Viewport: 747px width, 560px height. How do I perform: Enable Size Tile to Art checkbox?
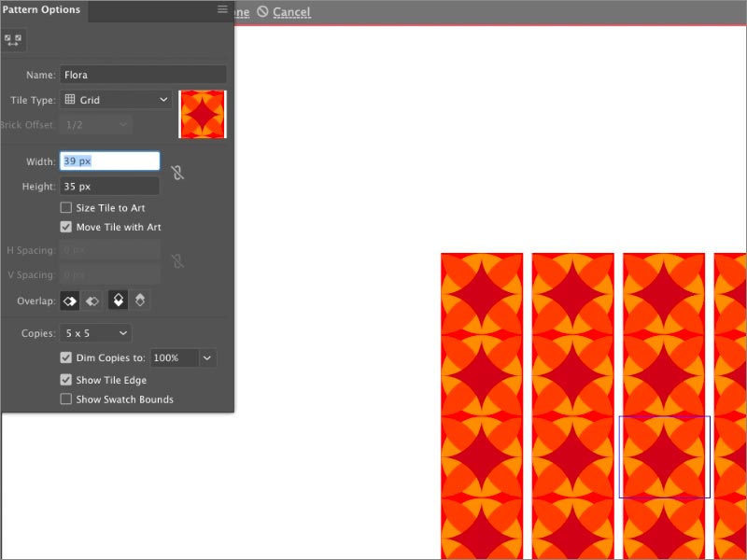[66, 208]
